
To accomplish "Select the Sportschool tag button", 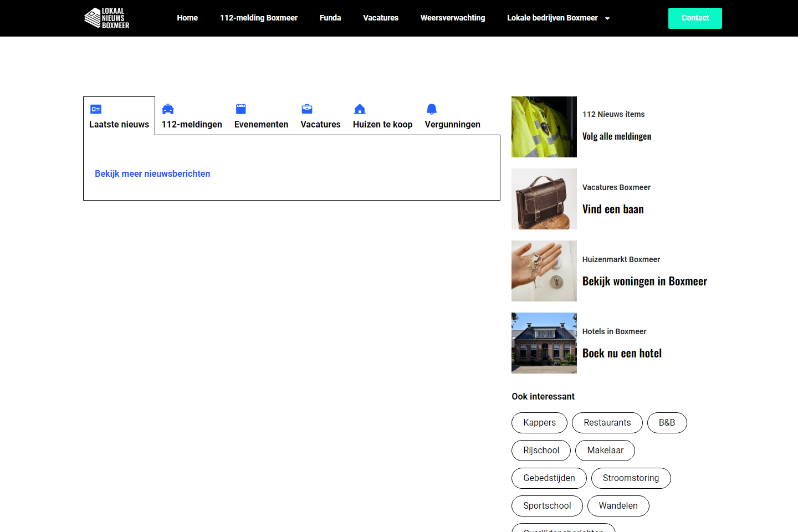I will [547, 506].
